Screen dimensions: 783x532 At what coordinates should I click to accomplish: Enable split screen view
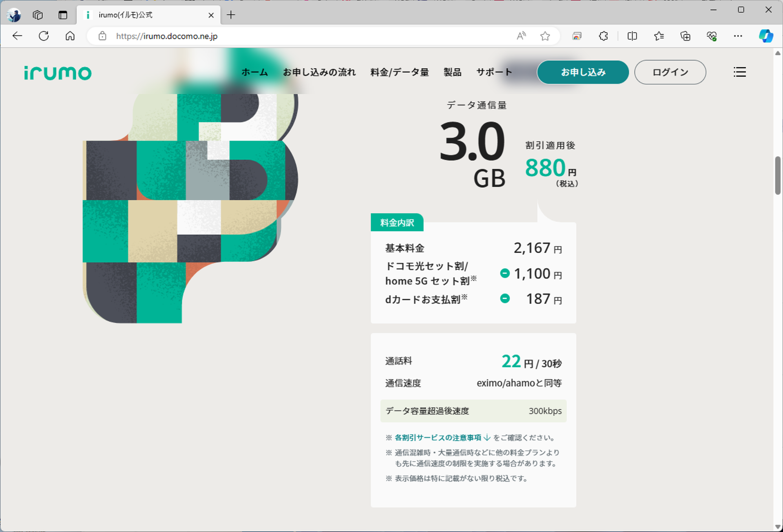[x=632, y=36]
